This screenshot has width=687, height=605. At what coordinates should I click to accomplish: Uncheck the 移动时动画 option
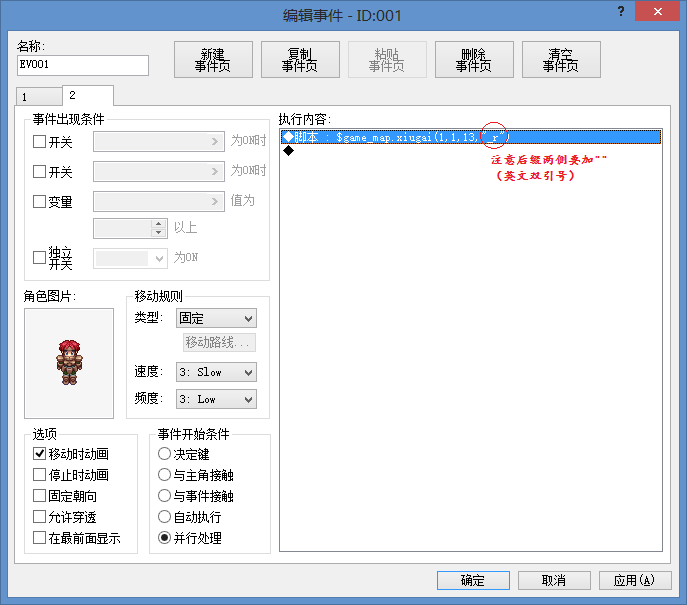click(x=39, y=453)
